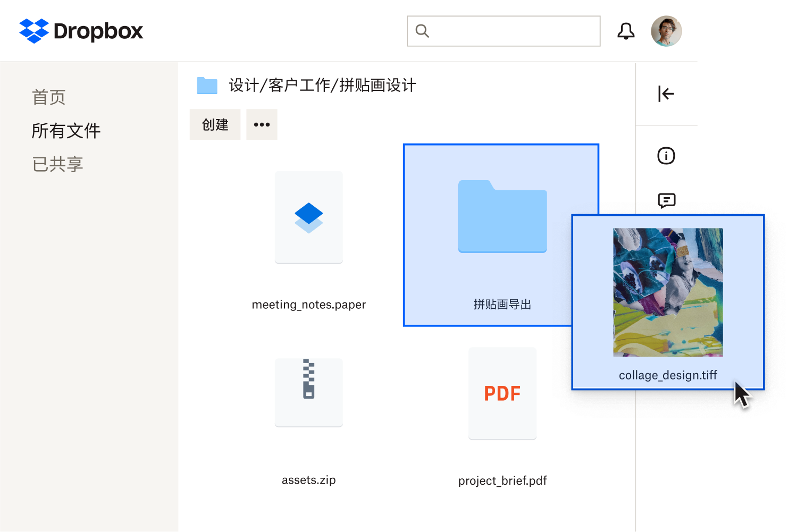Select the meeting_notes.paper Paper icon

(x=308, y=217)
